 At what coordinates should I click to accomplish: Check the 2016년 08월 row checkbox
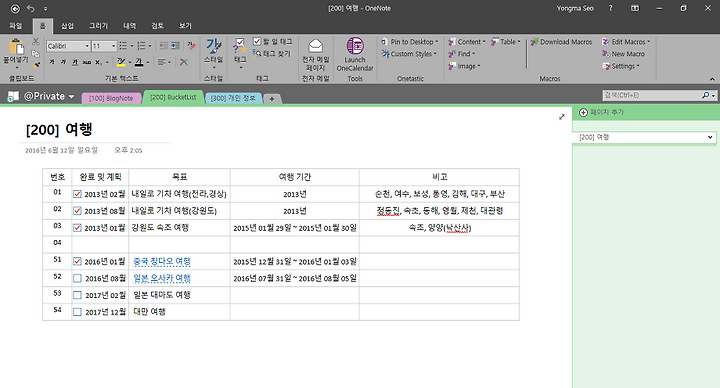point(77,278)
